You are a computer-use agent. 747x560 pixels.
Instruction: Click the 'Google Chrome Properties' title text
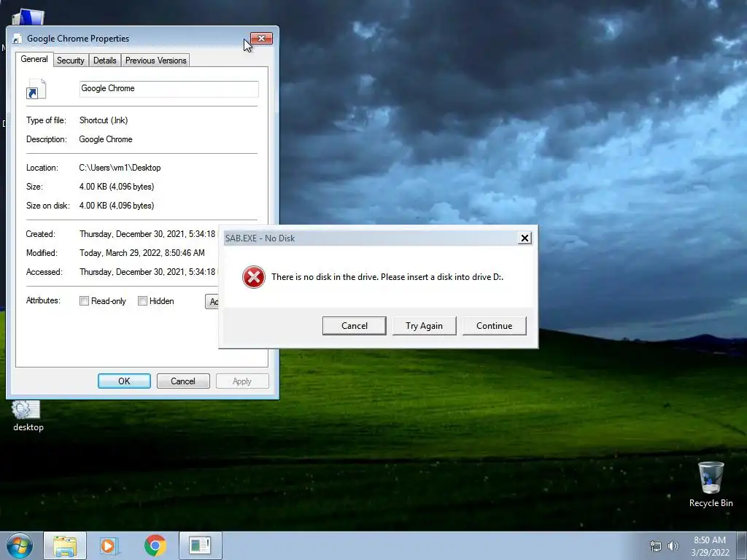tap(78, 39)
